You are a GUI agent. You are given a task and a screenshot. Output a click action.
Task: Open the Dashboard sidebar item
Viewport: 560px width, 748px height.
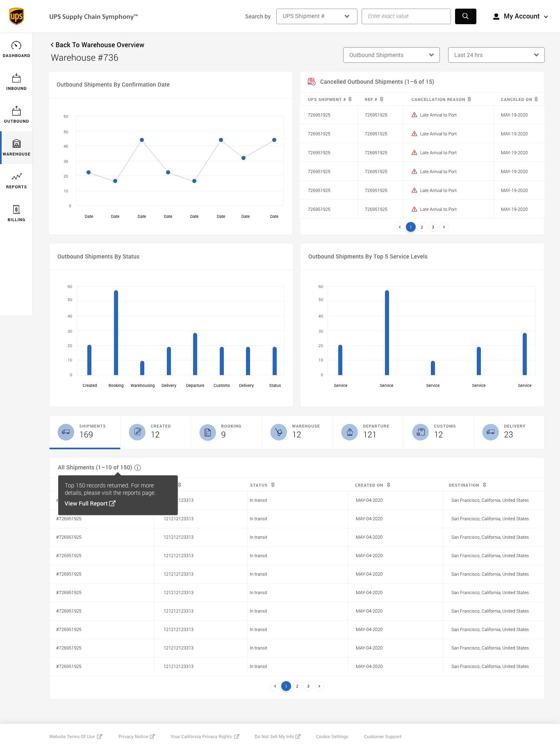pos(16,49)
